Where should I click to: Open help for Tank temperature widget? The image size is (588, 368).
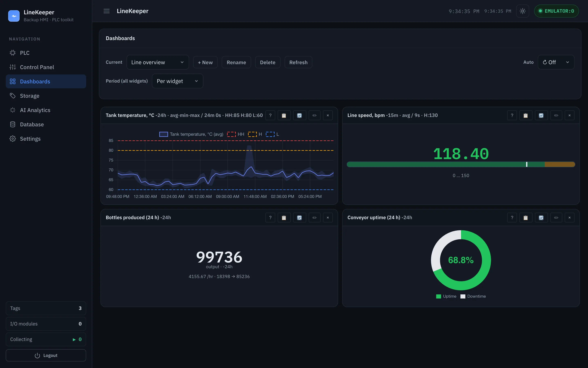click(270, 115)
